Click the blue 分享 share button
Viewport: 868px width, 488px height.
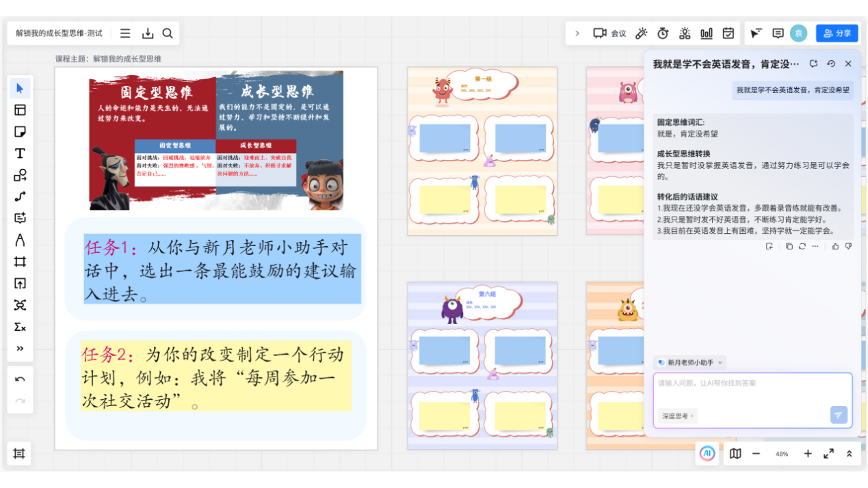tap(837, 33)
